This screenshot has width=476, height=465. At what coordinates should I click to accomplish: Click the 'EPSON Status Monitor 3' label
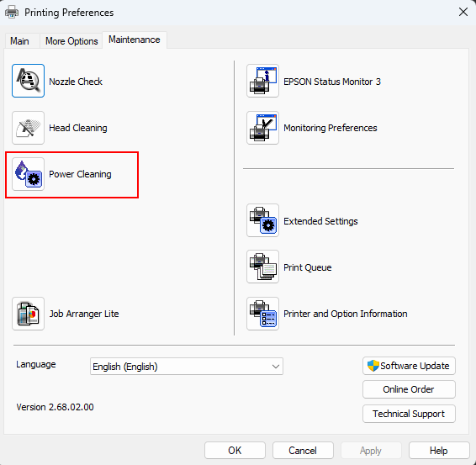coord(332,82)
